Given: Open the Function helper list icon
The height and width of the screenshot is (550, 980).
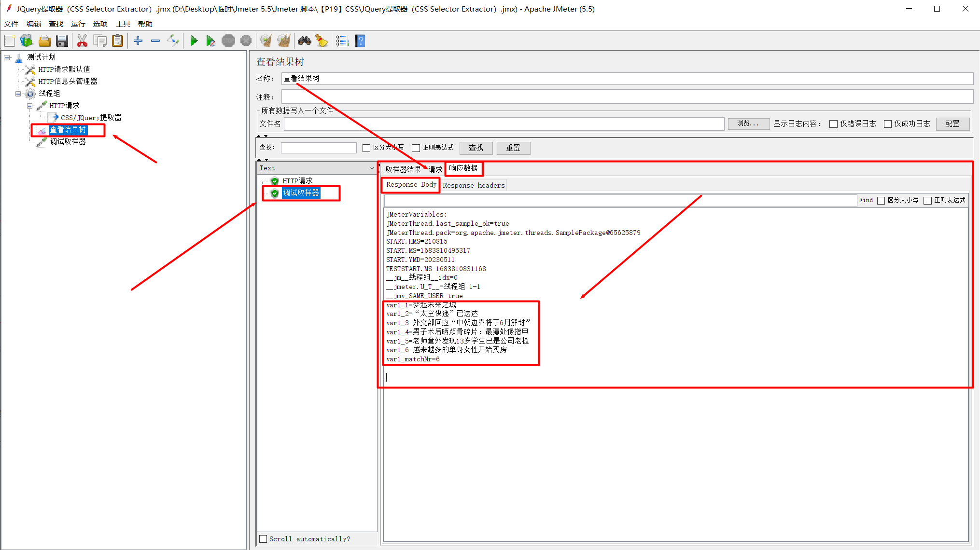Looking at the screenshot, I should pyautogui.click(x=342, y=41).
